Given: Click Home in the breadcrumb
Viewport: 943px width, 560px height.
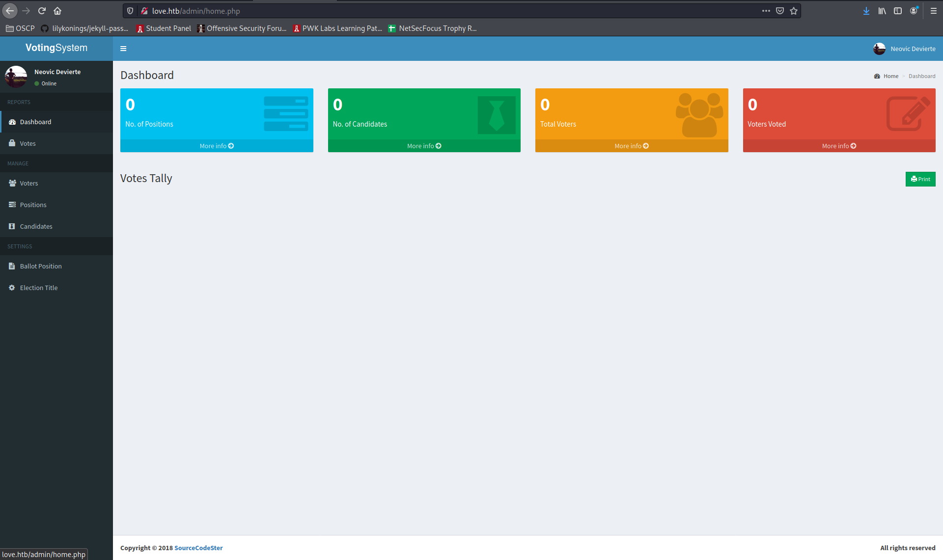Looking at the screenshot, I should pyautogui.click(x=890, y=76).
